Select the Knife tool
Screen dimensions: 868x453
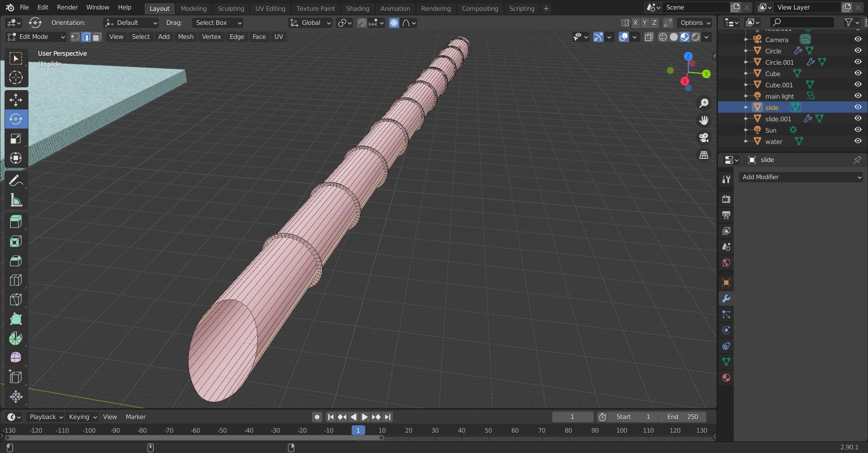coord(16,300)
